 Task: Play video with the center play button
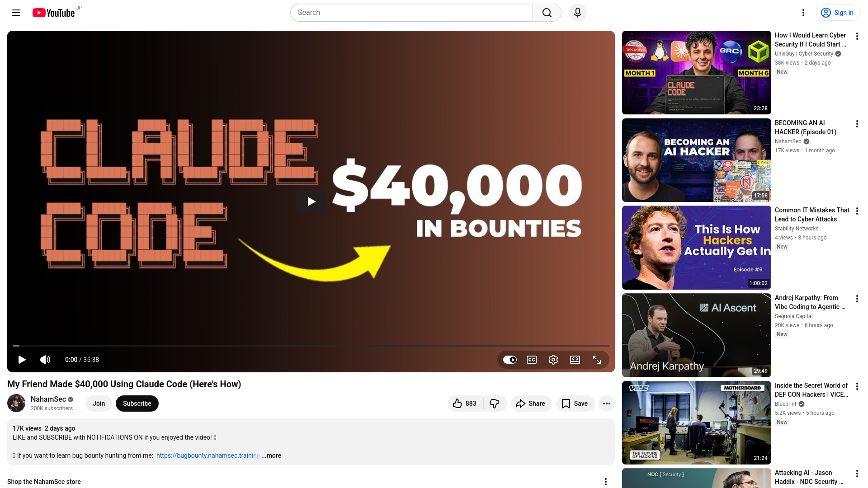tap(311, 202)
